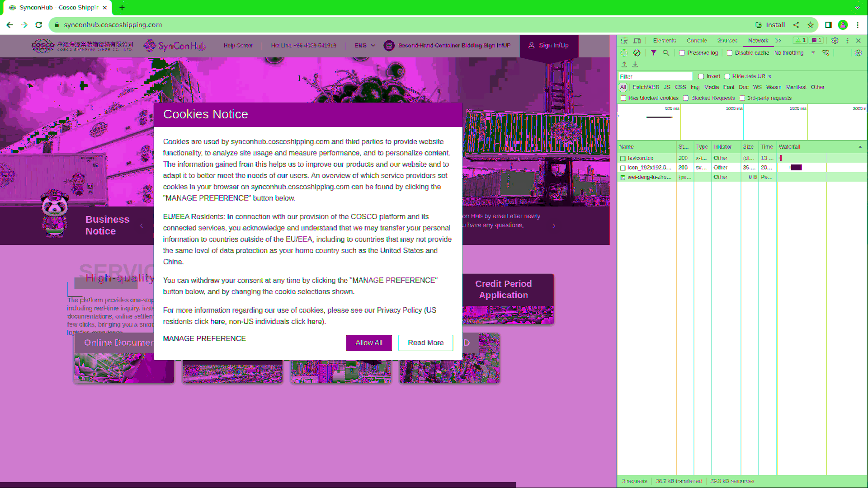Select the inspect element cursor tool
This screenshot has height=488, width=868.
tap(624, 40)
